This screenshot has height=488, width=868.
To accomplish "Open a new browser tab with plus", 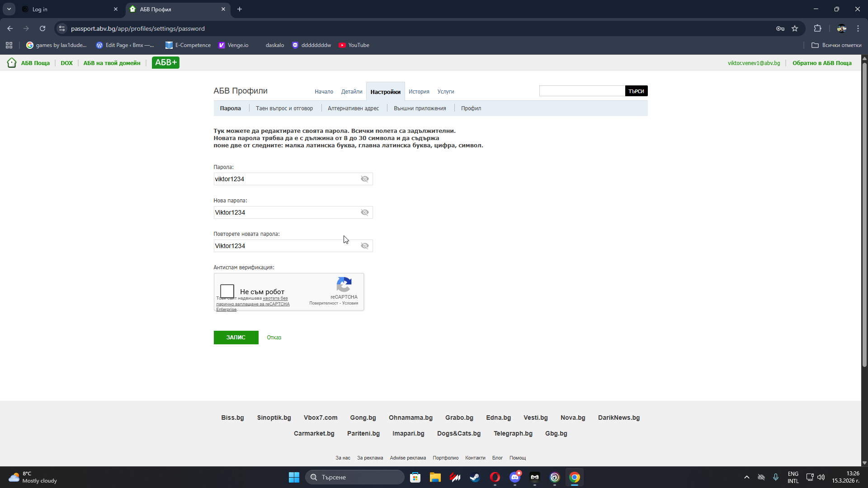I will click(240, 9).
